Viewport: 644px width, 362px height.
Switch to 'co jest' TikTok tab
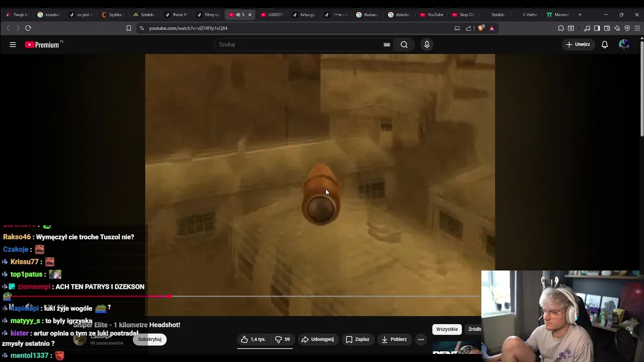80,15
